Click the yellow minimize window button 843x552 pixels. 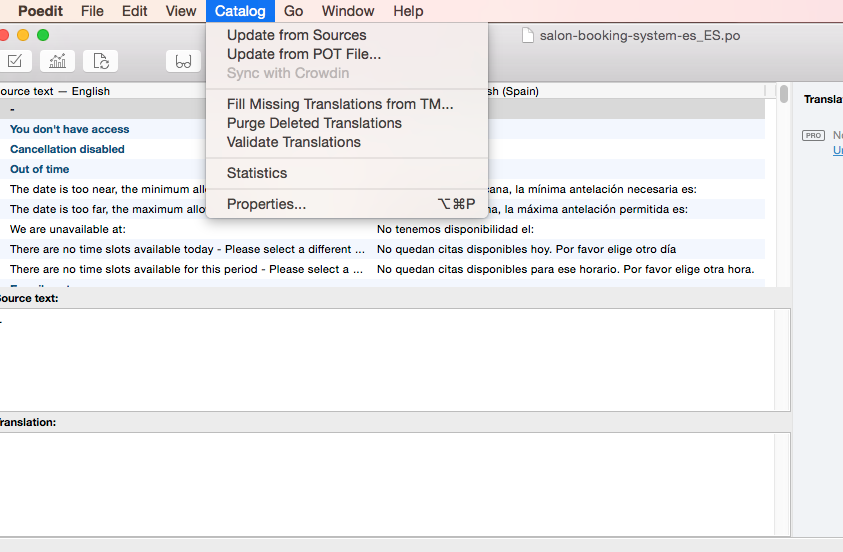click(23, 35)
